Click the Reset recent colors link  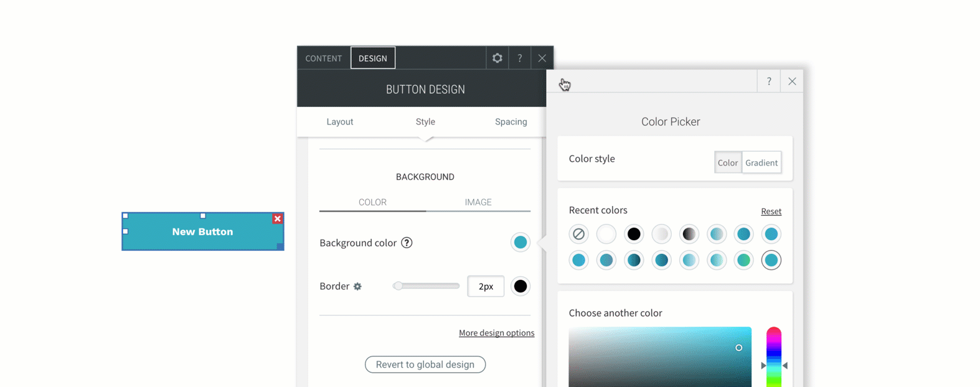coord(771,212)
